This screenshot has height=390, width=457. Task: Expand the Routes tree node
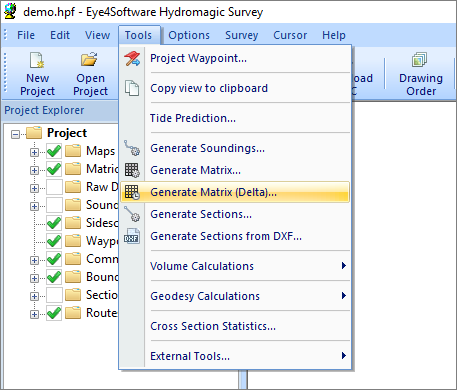click(x=34, y=314)
